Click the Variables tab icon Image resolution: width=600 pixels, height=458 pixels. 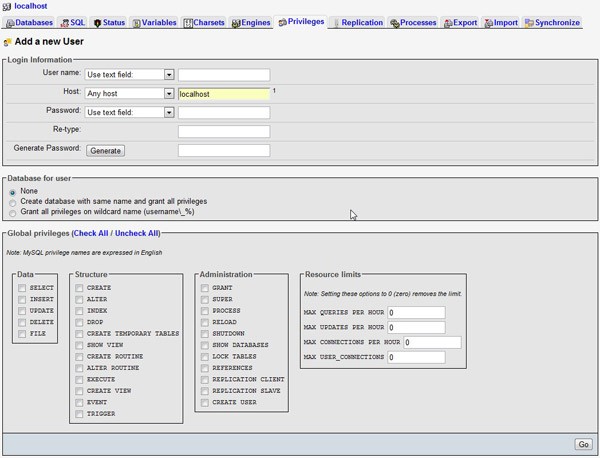coord(136,23)
